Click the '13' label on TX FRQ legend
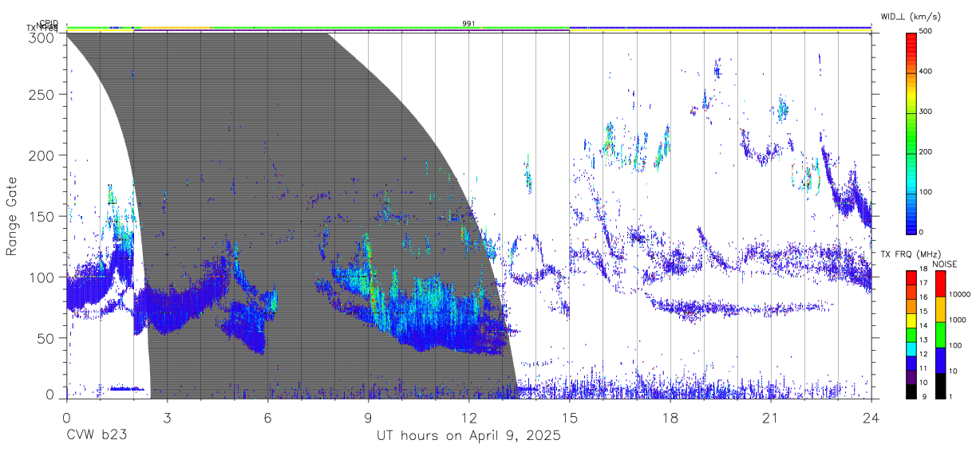 point(924,340)
